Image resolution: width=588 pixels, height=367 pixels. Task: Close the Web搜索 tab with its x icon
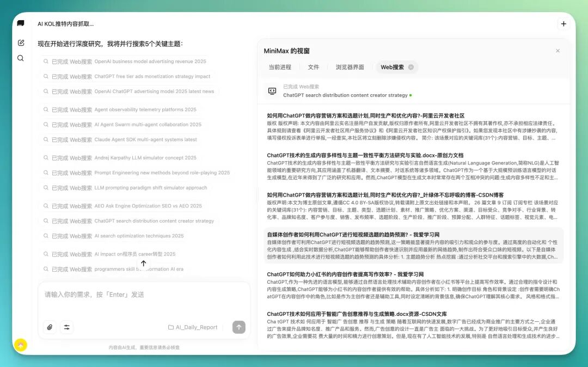click(x=411, y=67)
